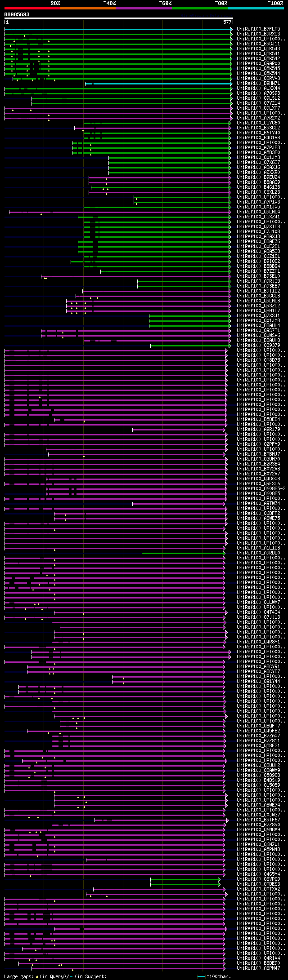Open hit UniRef100_Q8UUM2
The height and width of the screenshot is (980, 288).
pyautogui.click(x=258, y=765)
